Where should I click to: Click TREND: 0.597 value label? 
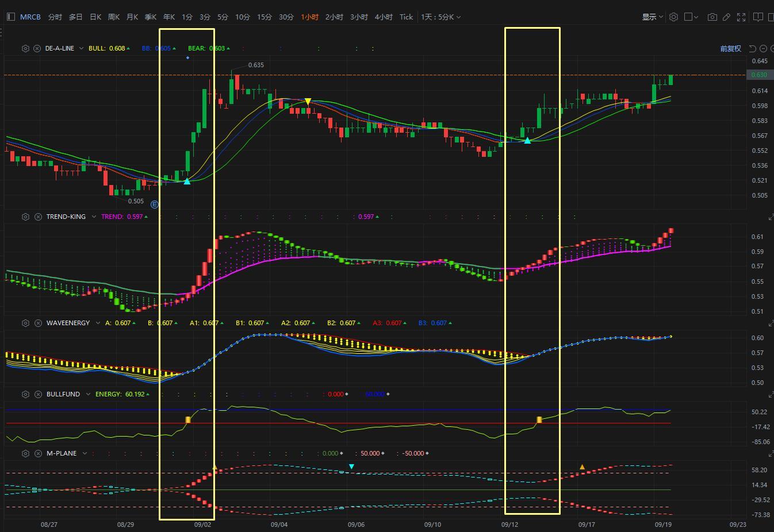click(x=124, y=217)
